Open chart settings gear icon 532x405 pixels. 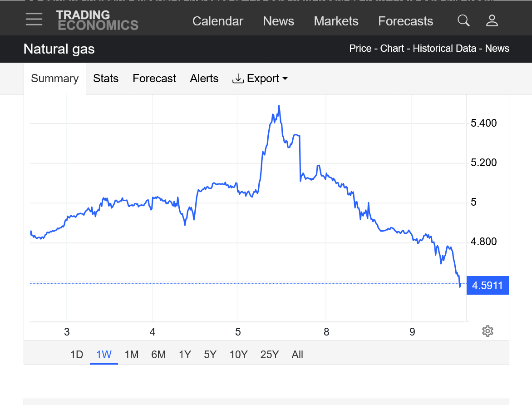(488, 331)
